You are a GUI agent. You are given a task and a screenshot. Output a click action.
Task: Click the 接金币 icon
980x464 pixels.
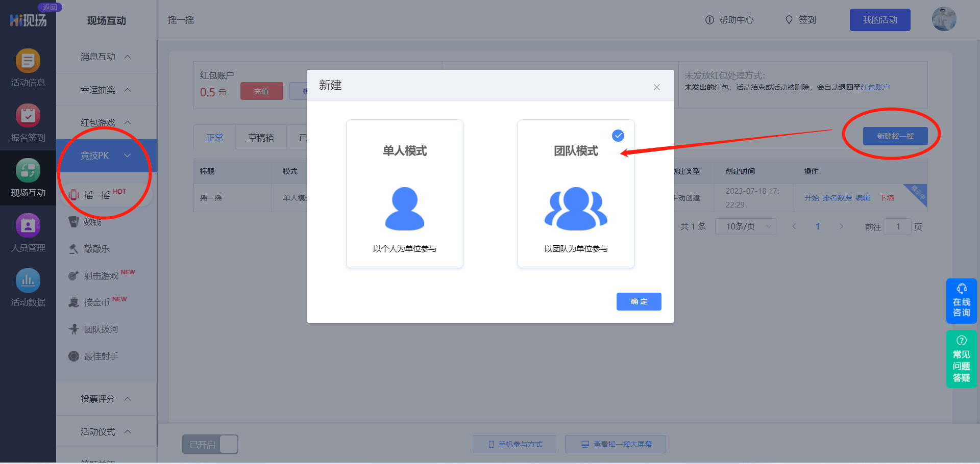74,302
